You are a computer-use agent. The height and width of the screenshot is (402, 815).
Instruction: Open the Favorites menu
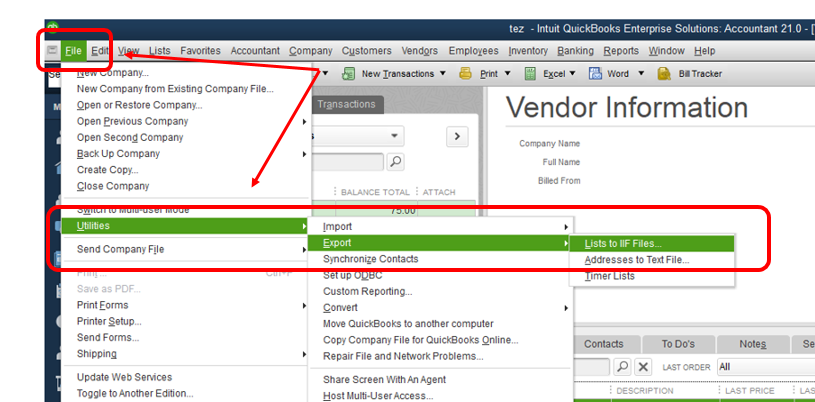point(200,51)
